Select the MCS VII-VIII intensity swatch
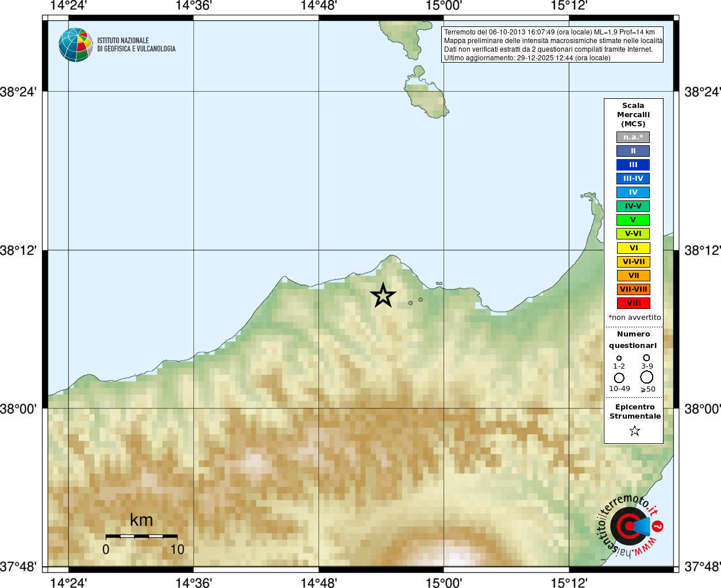The image size is (721, 588). coord(633,289)
